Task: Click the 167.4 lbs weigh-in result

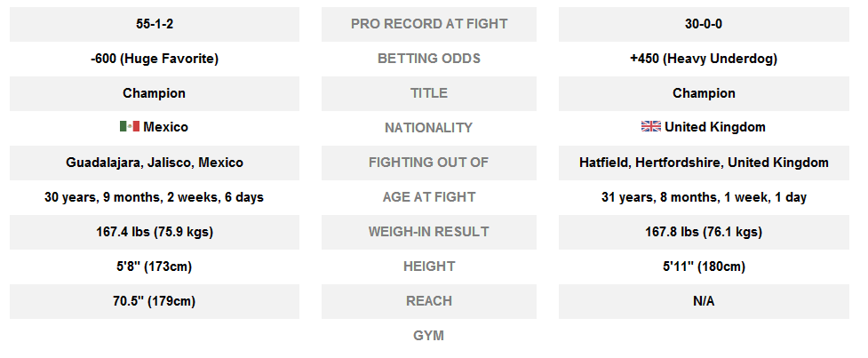Action: click(155, 232)
